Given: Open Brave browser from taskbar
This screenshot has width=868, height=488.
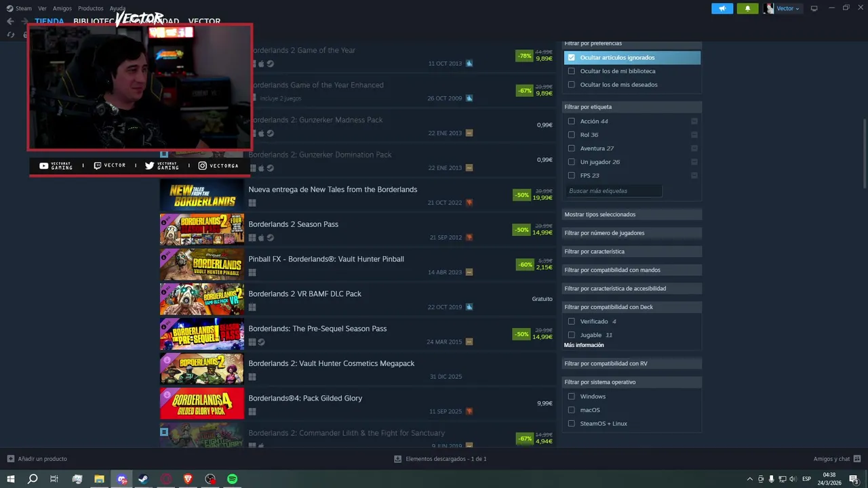Looking at the screenshot, I should pos(188,479).
